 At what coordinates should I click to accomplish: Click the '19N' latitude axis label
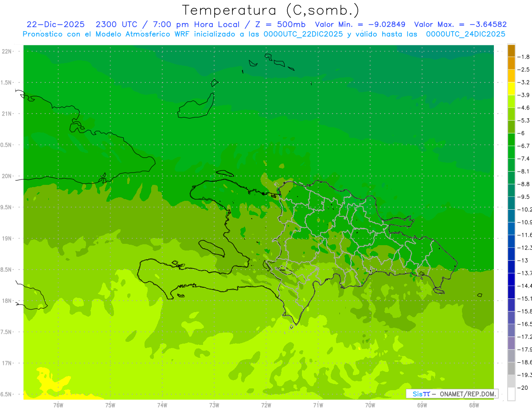coord(8,239)
